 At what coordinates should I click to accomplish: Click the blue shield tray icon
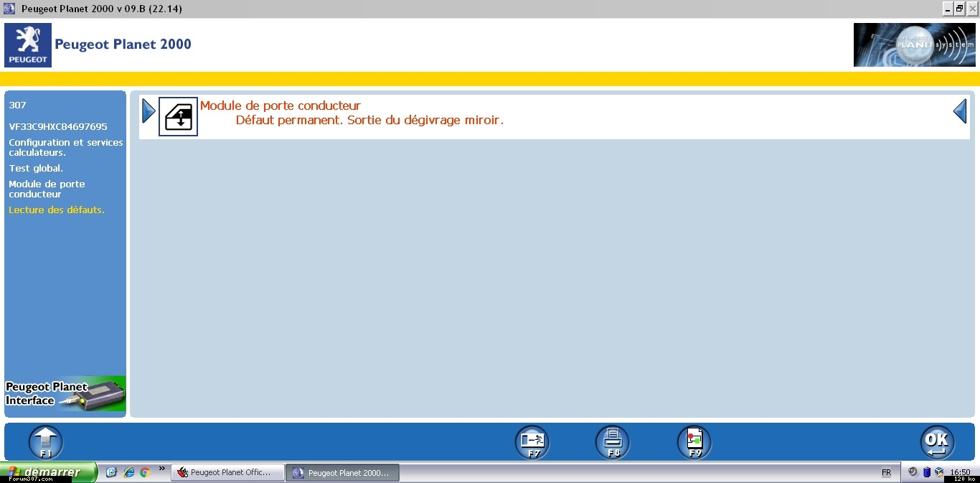[926, 472]
